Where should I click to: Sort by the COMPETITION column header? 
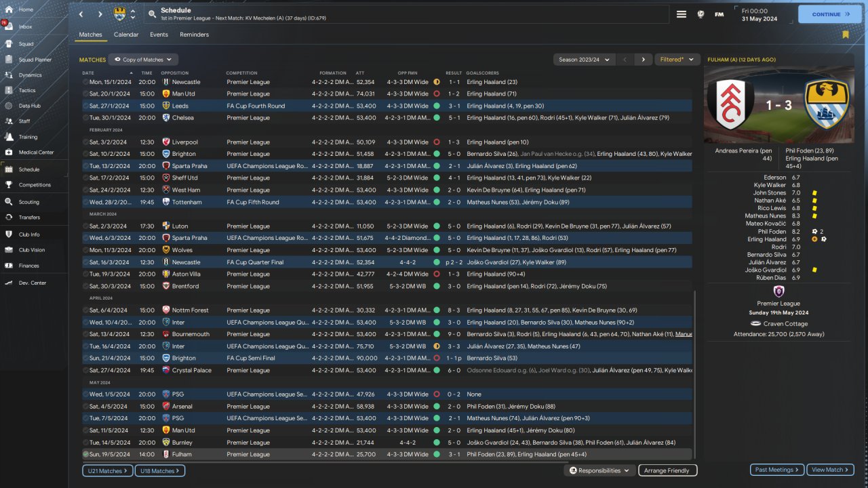point(242,73)
